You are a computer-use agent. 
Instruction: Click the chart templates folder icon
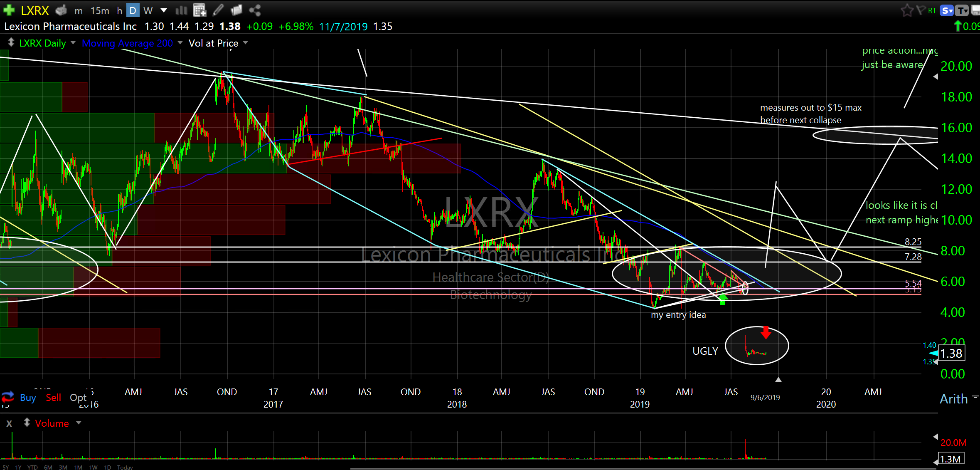pyautogui.click(x=236, y=10)
